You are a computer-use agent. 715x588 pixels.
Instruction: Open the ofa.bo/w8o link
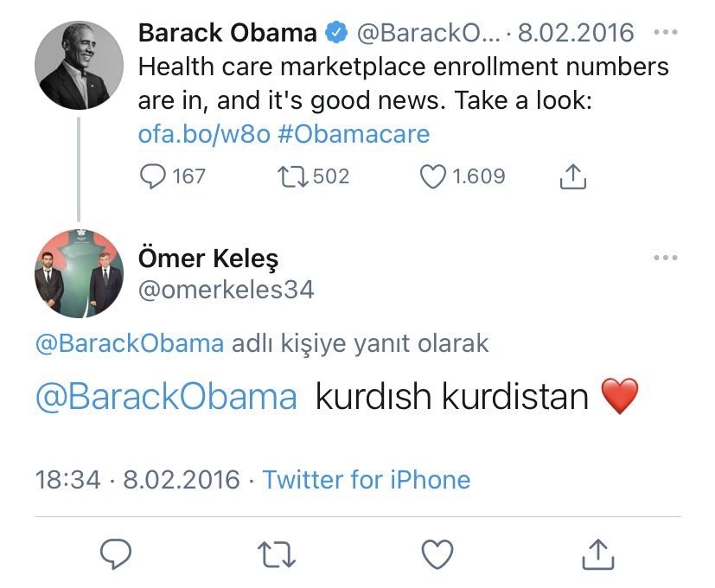203,135
